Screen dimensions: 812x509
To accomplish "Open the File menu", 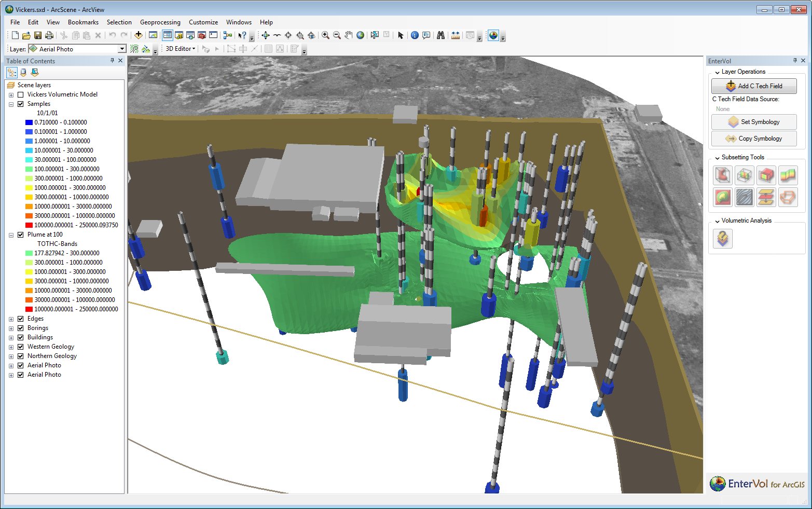I will (x=15, y=22).
